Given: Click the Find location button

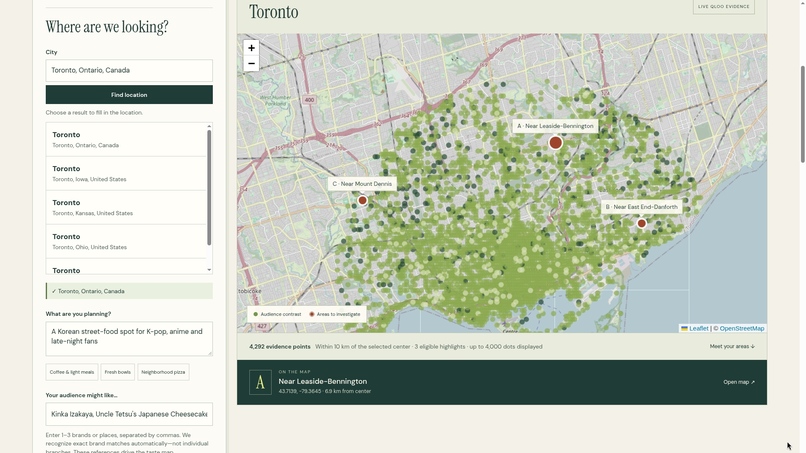Looking at the screenshot, I should pos(129,95).
